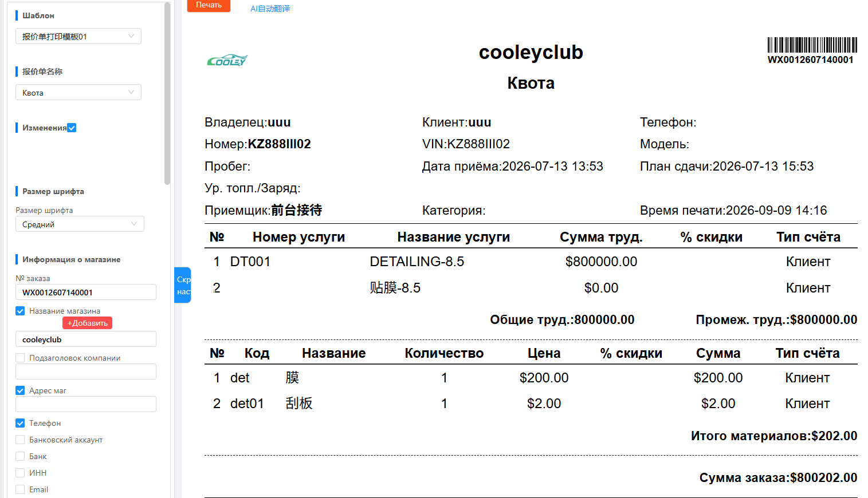Click the Время печати timestamp
This screenshot has width=868, height=498.
[733, 210]
